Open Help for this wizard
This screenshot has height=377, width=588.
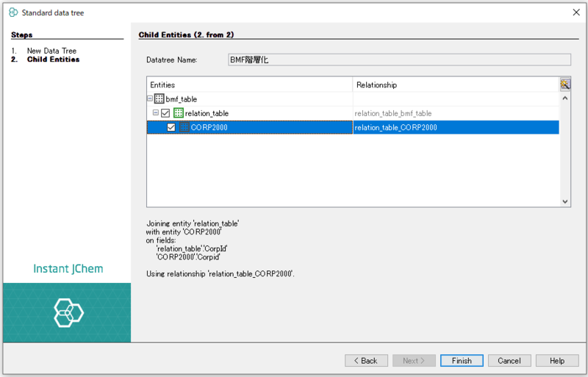(556, 361)
